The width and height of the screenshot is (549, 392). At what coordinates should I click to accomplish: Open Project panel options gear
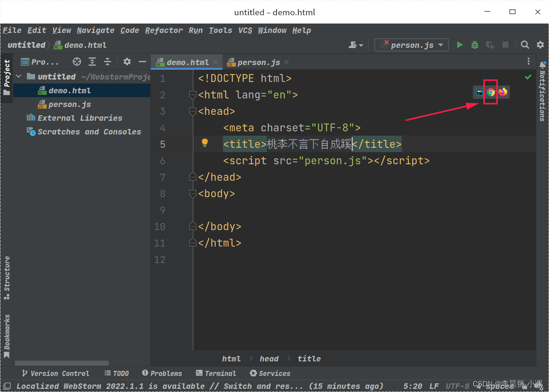[127, 62]
